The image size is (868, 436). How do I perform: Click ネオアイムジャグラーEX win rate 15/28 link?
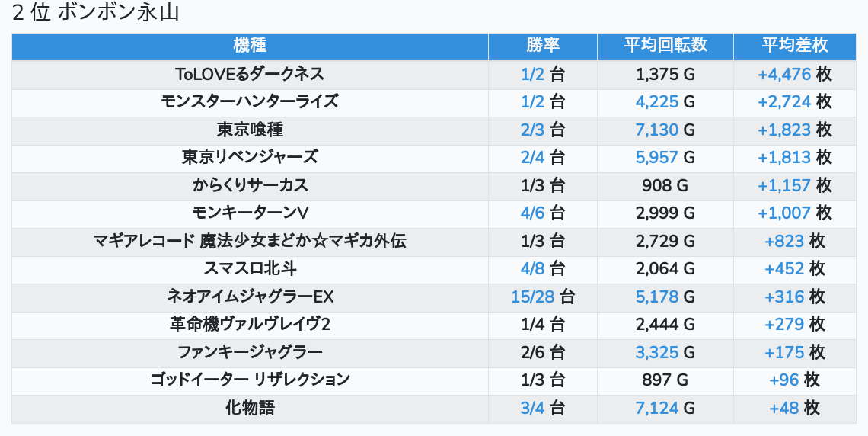click(x=533, y=297)
